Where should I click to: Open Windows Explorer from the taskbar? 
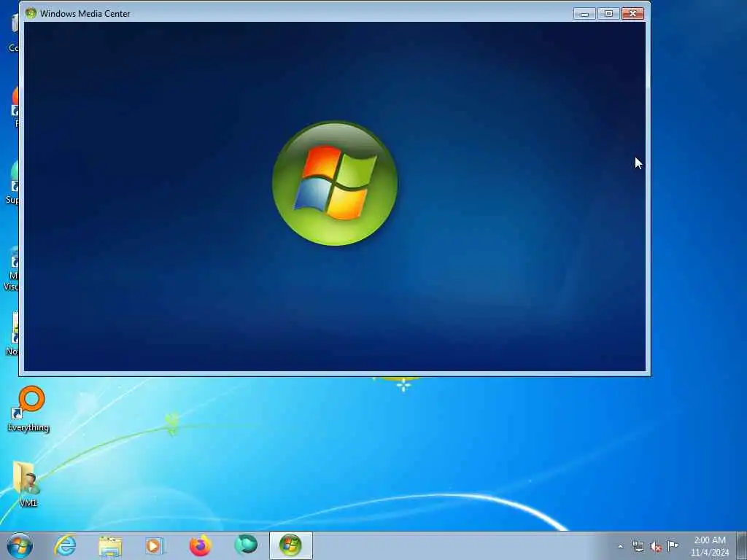coord(111,546)
